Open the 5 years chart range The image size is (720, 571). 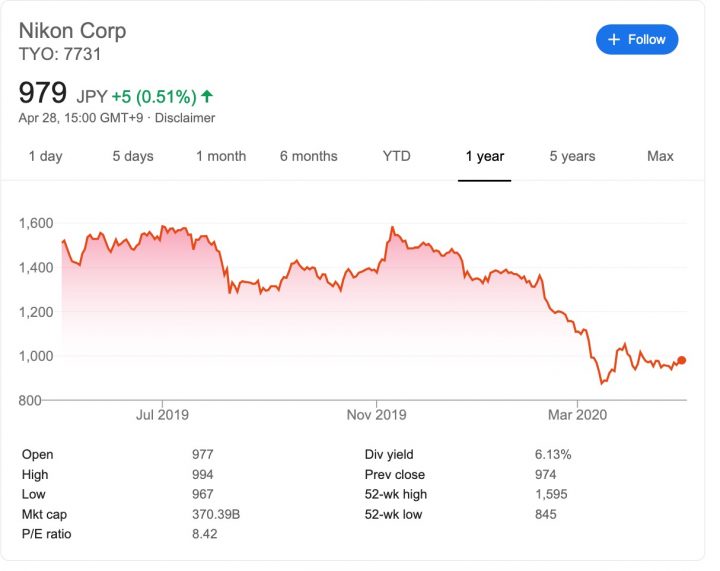pos(572,156)
